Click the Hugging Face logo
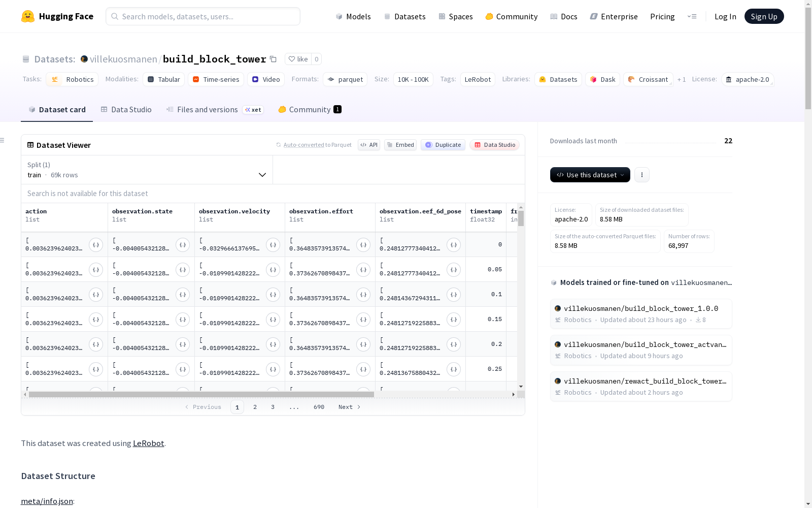 click(57, 16)
